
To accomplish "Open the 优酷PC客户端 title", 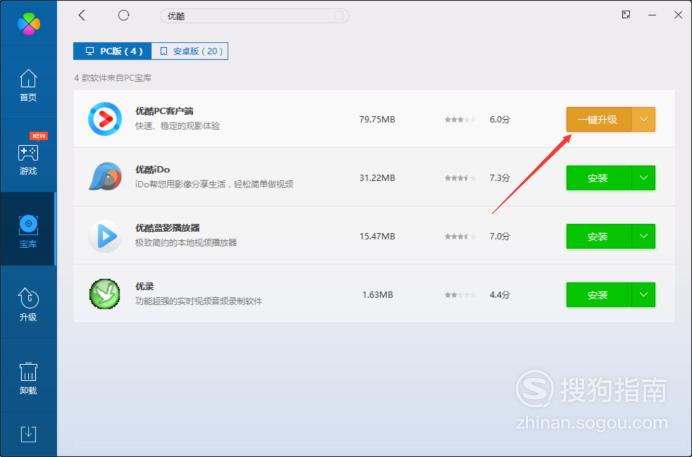I will point(164,111).
